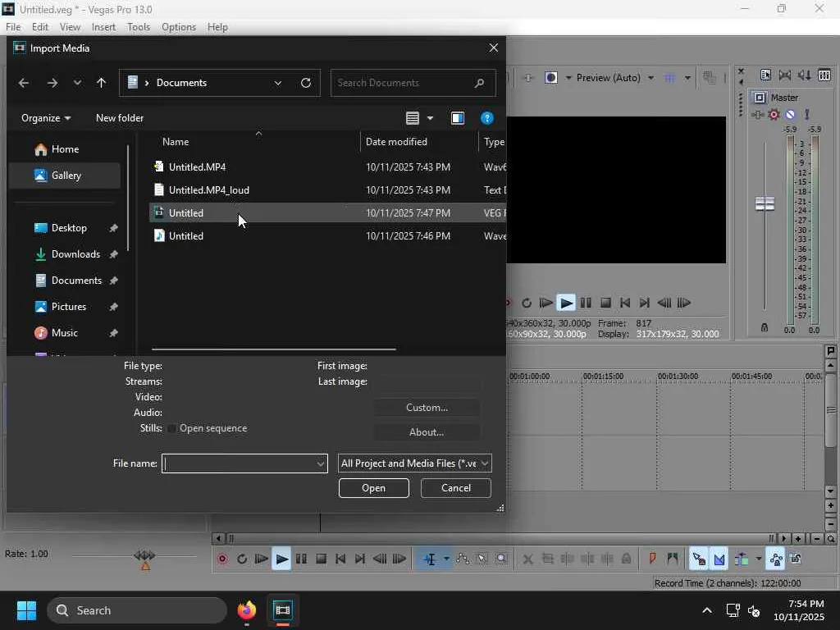Screen dimensions: 840x630
Task: Refresh the Documents folder listing
Action: 306,83
